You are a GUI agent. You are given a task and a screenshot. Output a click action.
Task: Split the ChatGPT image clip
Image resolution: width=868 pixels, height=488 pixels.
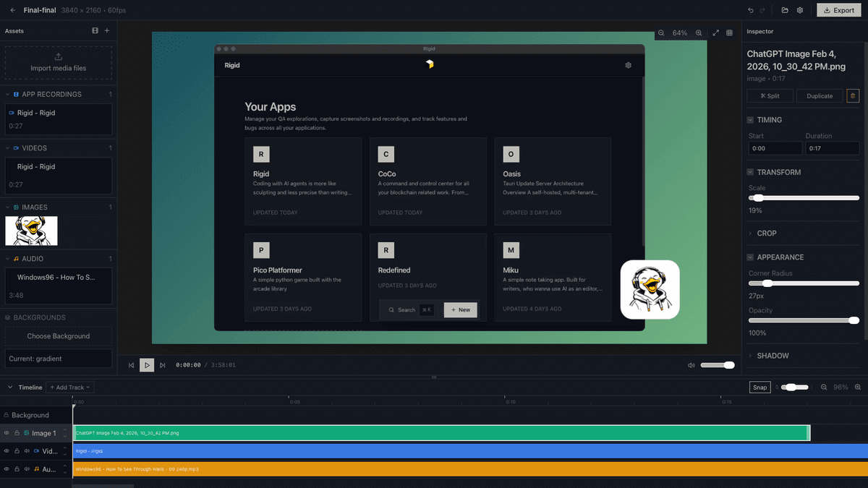coord(770,95)
